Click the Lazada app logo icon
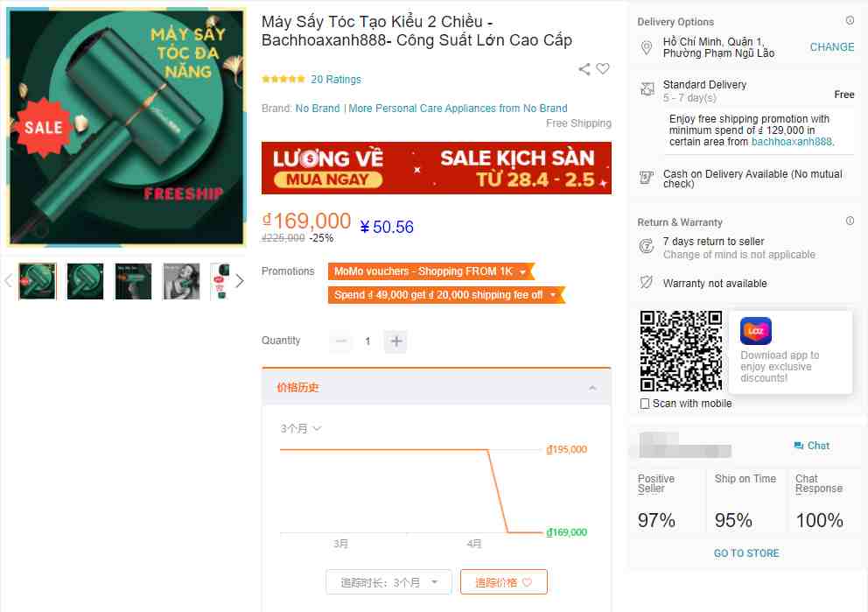The width and height of the screenshot is (868, 612). pos(756,331)
